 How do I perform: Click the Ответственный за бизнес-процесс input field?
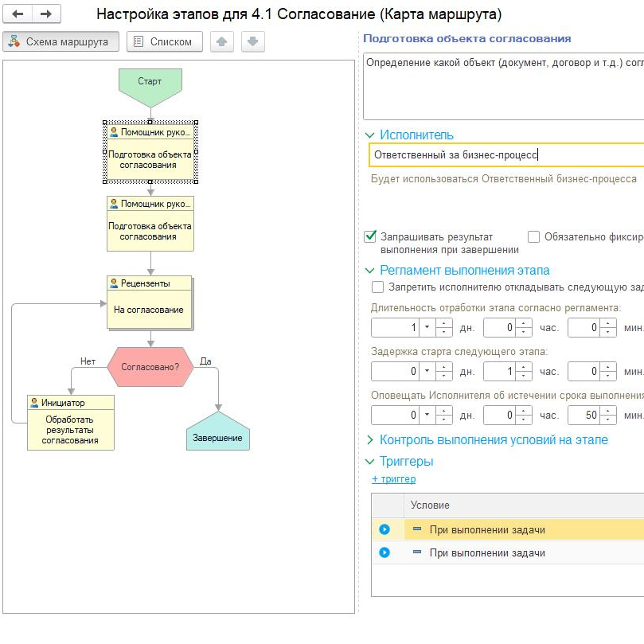coord(506,155)
